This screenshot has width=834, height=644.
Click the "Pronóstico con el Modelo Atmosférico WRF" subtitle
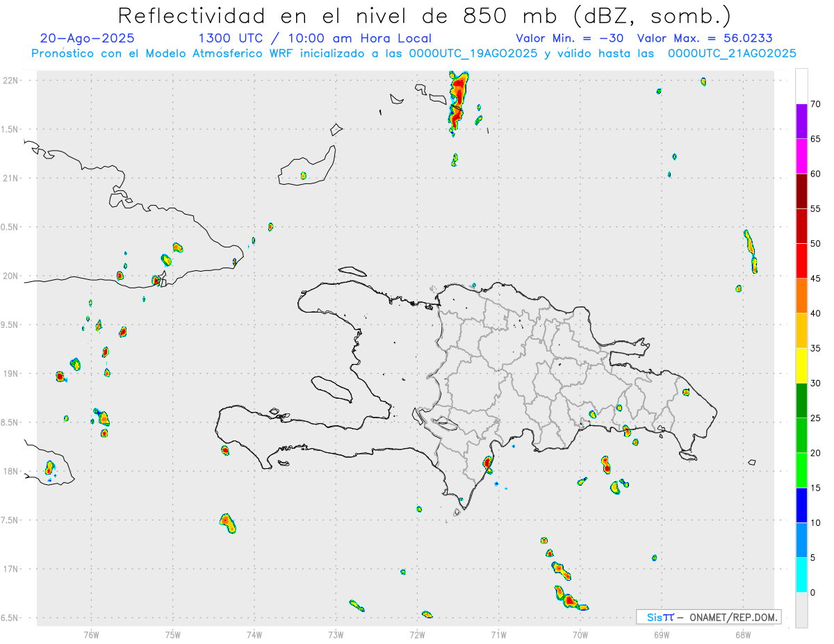(x=170, y=53)
